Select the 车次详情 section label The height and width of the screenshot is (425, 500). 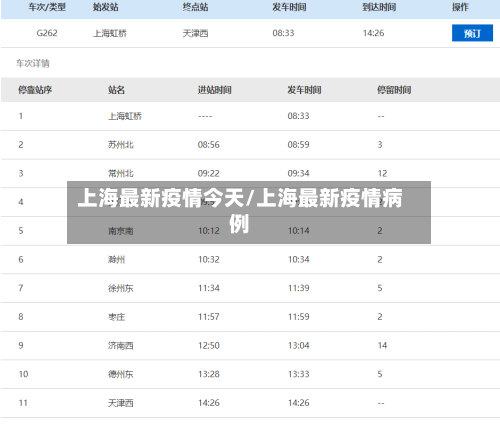point(33,63)
